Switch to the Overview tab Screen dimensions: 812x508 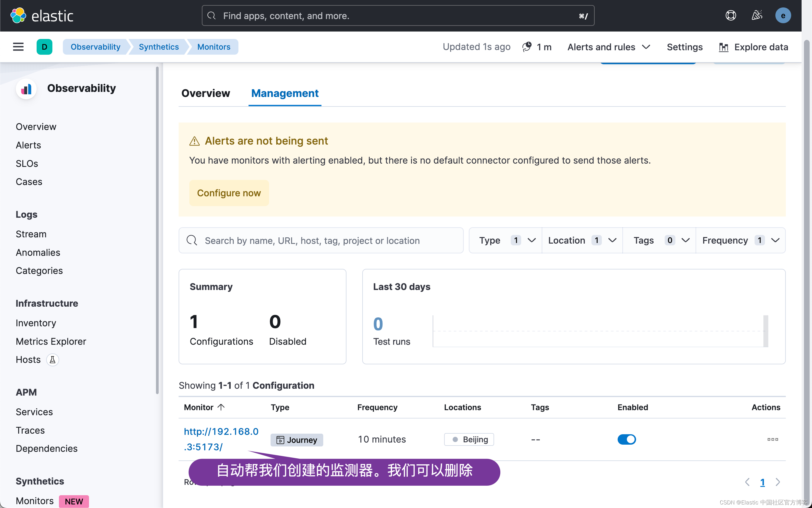point(205,93)
